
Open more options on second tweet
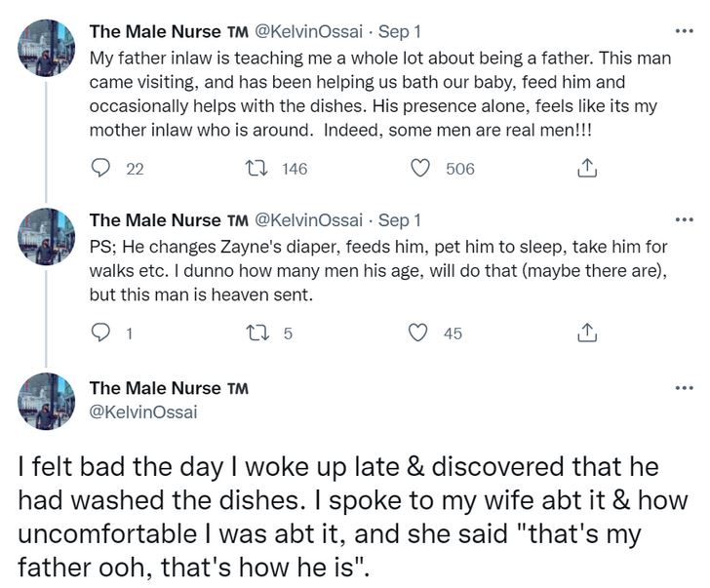pos(684,220)
